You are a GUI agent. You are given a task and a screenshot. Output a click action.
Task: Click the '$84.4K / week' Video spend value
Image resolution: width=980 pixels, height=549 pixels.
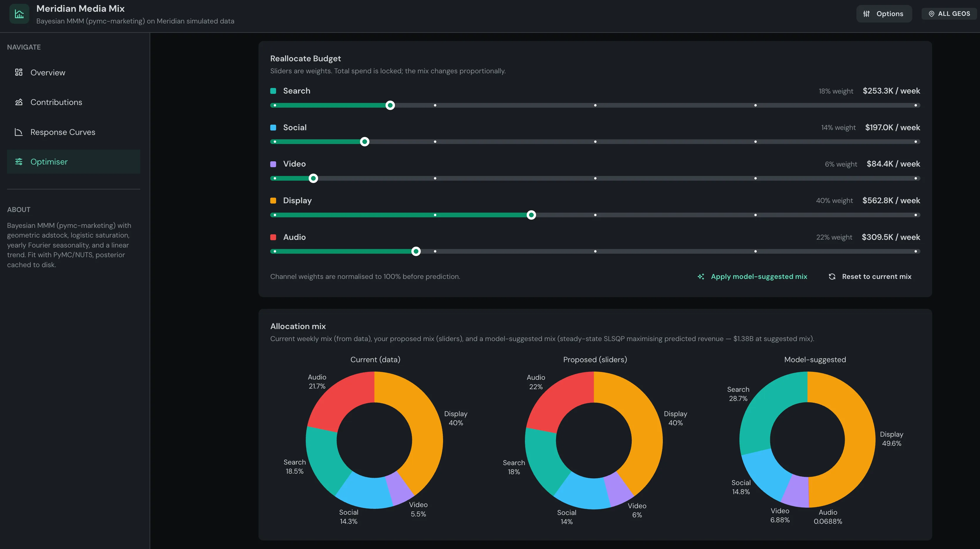(893, 164)
